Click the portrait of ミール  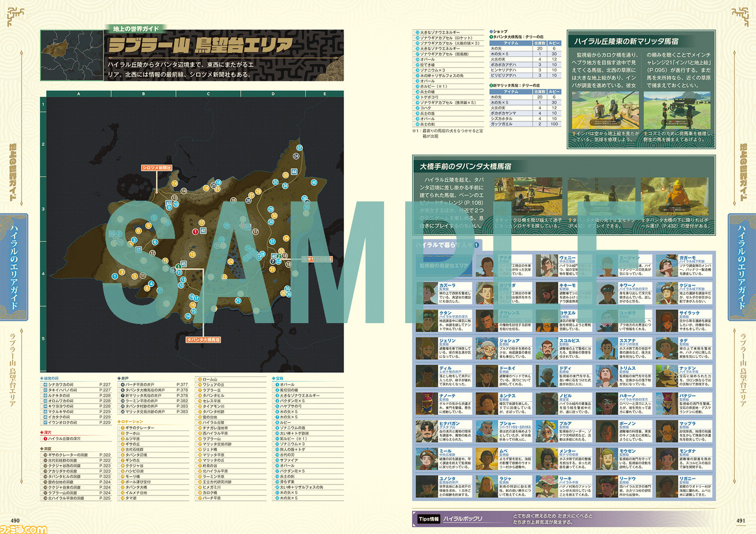click(428, 458)
